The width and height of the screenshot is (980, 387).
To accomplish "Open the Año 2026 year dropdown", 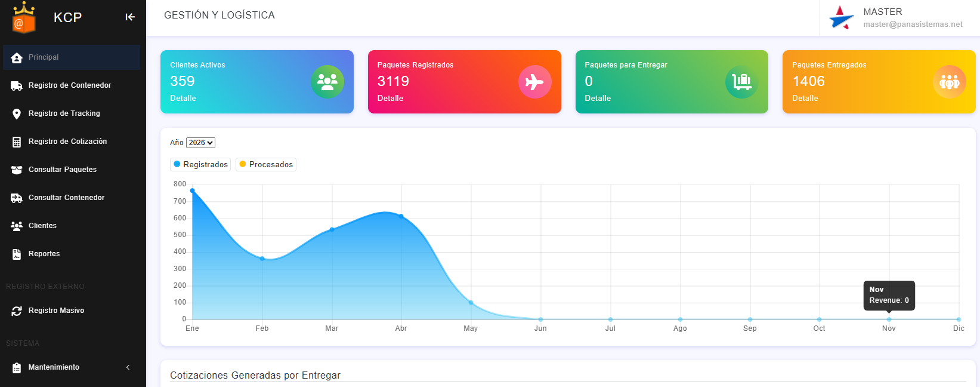I will 200,143.
